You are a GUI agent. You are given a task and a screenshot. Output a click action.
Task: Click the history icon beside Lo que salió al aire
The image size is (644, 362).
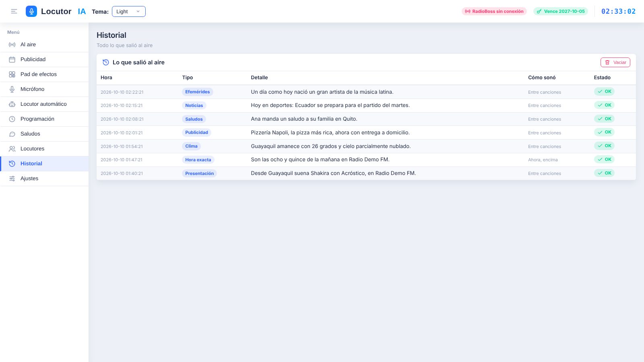coord(106,62)
